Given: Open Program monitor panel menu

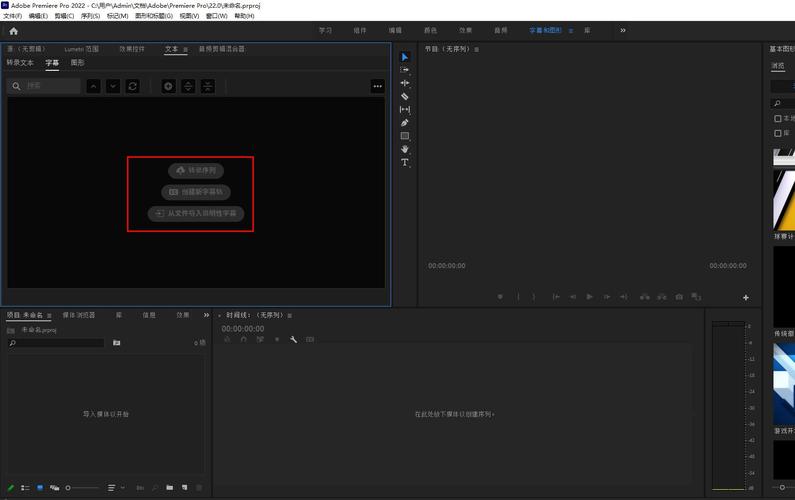Looking at the screenshot, I should (477, 50).
